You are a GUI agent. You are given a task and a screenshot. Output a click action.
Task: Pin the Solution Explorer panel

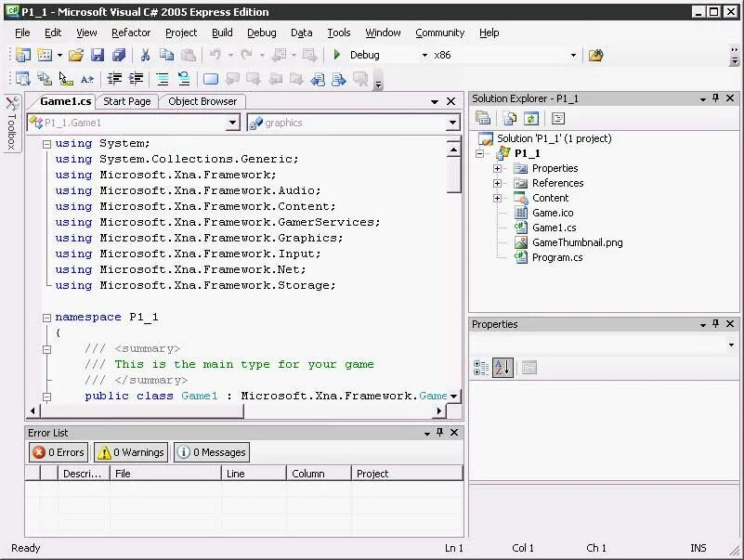click(x=715, y=98)
